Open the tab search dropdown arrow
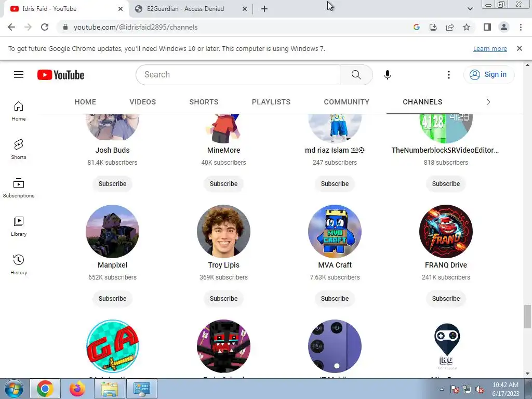Viewport: 532px width, 399px height. [x=470, y=9]
